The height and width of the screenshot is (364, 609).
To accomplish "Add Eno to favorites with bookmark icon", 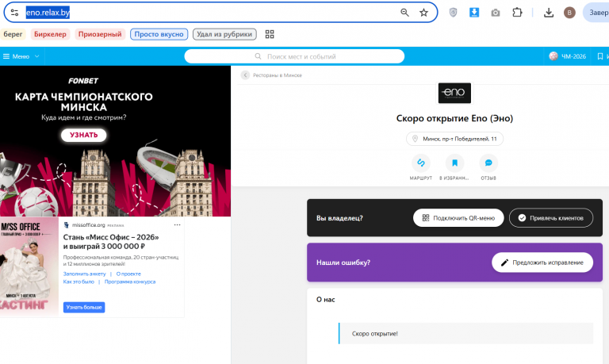I will pyautogui.click(x=454, y=163).
